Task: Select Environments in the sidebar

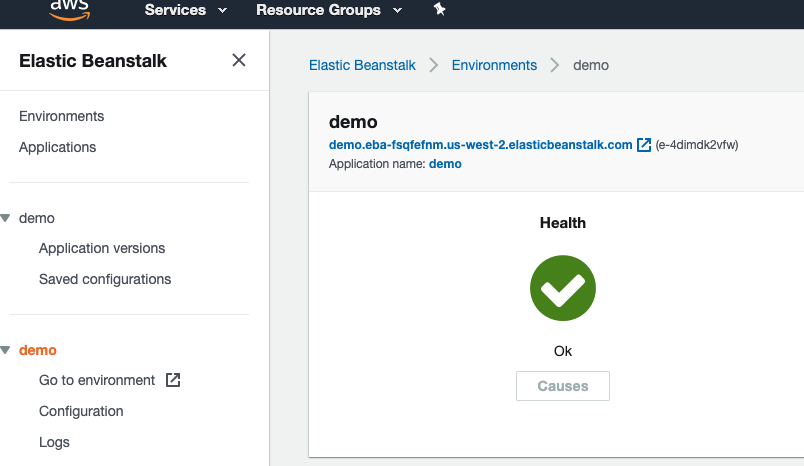Action: [x=62, y=116]
